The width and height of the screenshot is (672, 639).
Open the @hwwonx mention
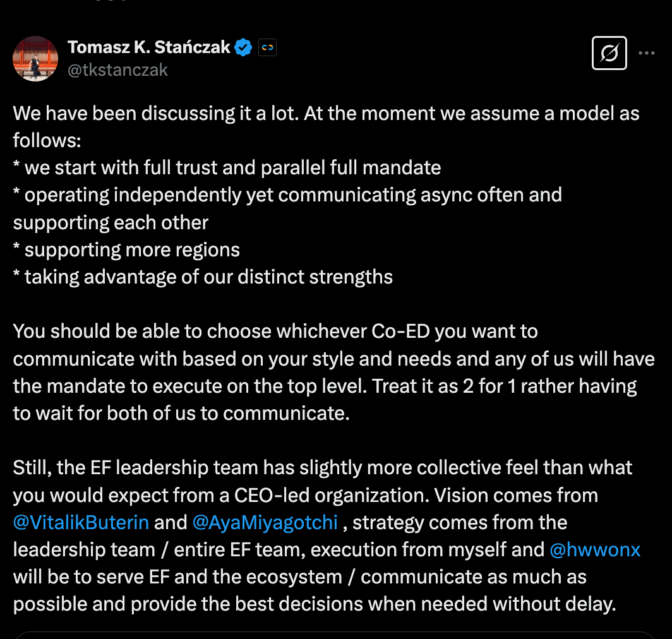595,549
